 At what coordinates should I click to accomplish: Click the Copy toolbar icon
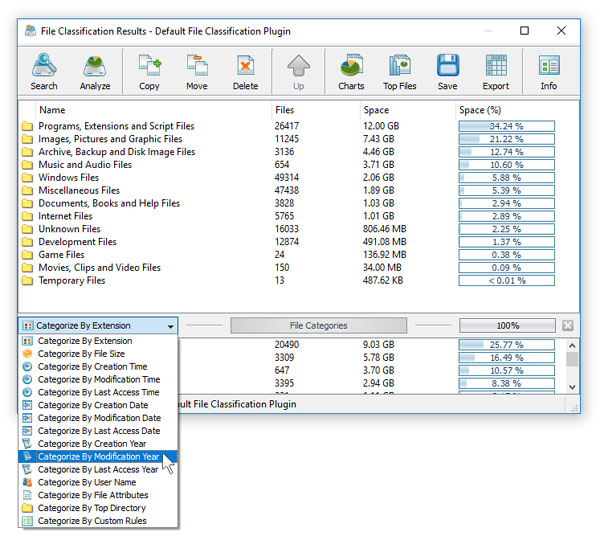(149, 66)
